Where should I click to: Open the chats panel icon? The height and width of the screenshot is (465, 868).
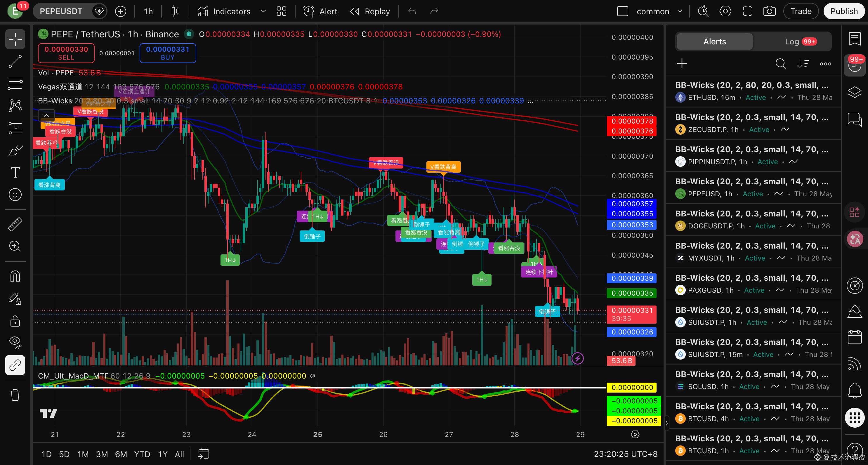pos(855,120)
